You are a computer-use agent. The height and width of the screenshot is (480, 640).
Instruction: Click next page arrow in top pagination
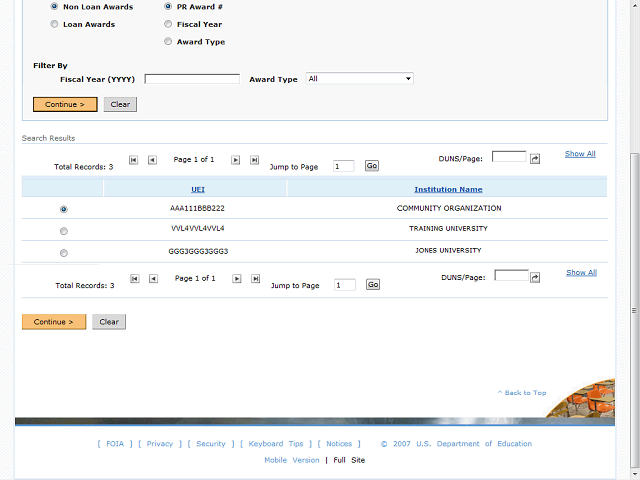click(x=236, y=160)
